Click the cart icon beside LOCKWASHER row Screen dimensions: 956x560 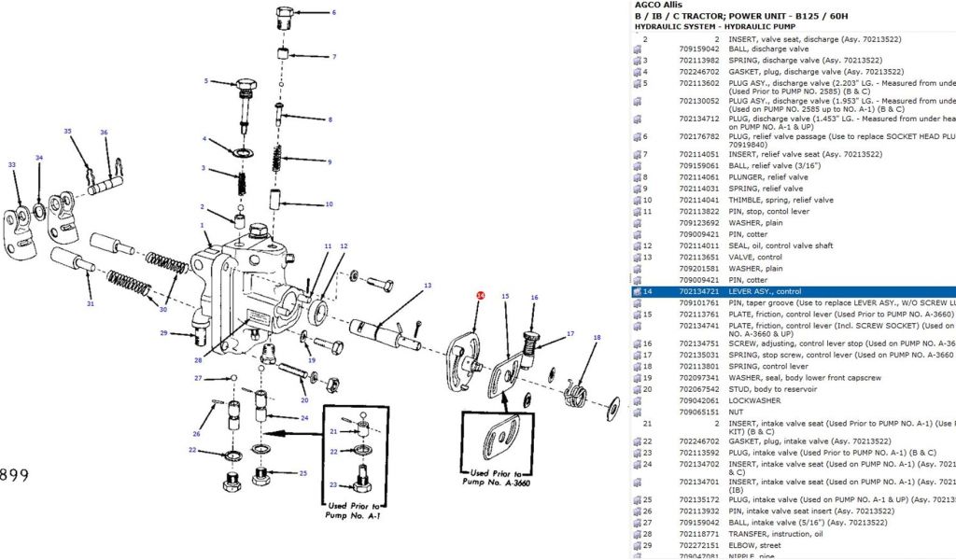pos(638,399)
